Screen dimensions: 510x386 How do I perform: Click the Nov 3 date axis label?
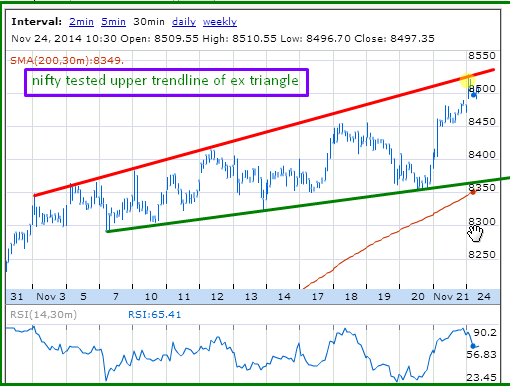coord(51,296)
